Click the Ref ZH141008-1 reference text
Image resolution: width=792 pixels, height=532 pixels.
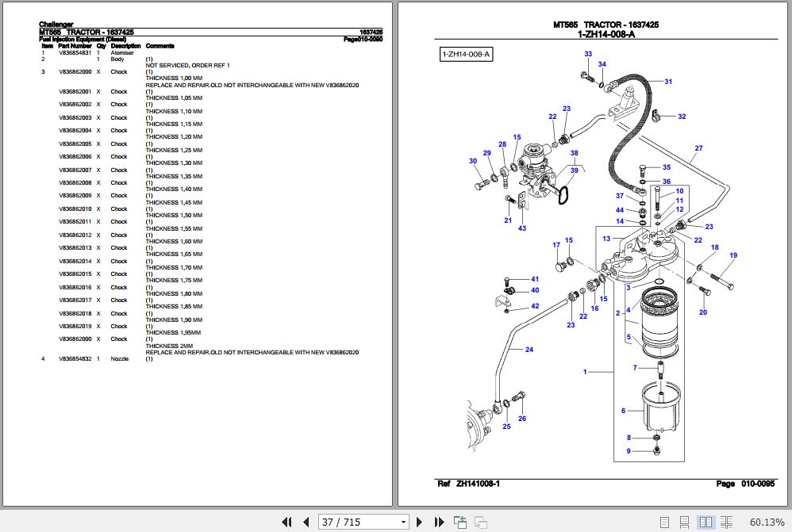[468, 481]
